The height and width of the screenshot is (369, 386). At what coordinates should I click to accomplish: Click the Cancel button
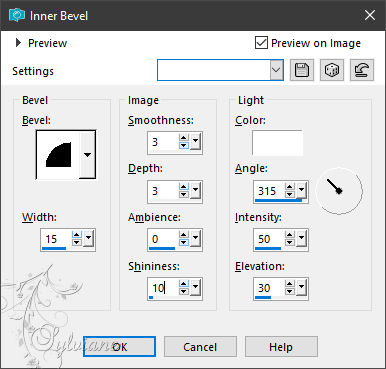[x=200, y=347]
